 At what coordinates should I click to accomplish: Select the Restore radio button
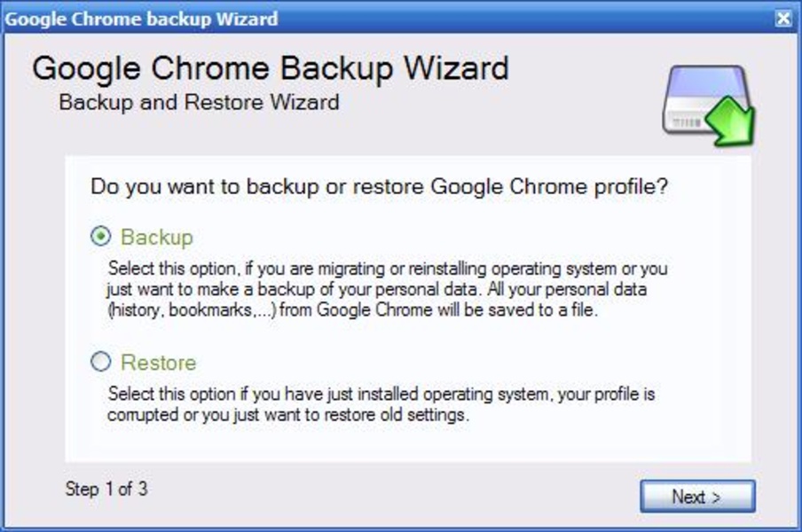(x=102, y=362)
